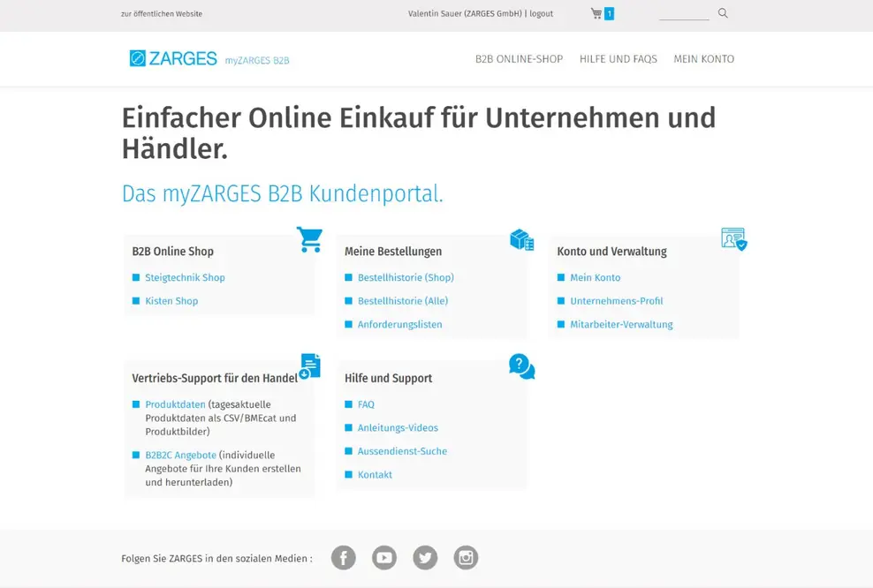Click the 'B2B Online Shop' card heading
This screenshot has width=873, height=588.
point(172,252)
